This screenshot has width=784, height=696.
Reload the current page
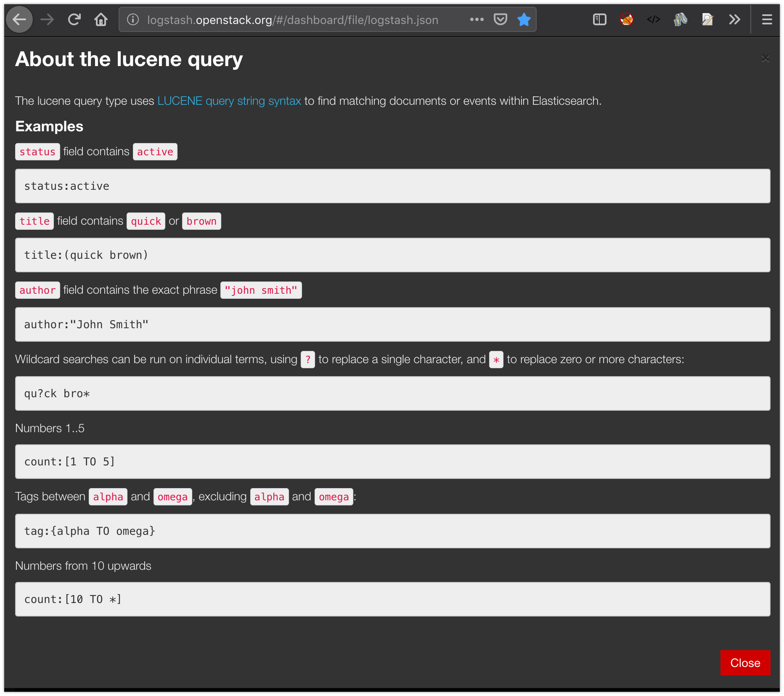[74, 19]
